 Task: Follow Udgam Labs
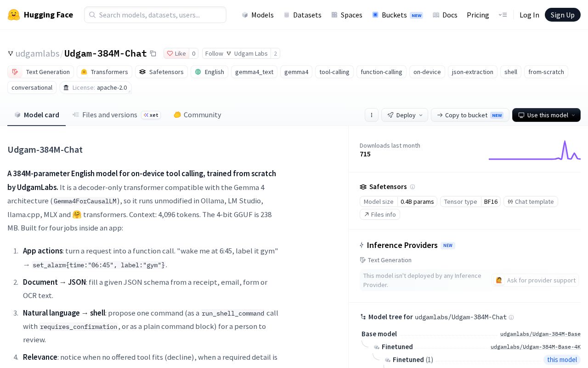click(x=237, y=53)
